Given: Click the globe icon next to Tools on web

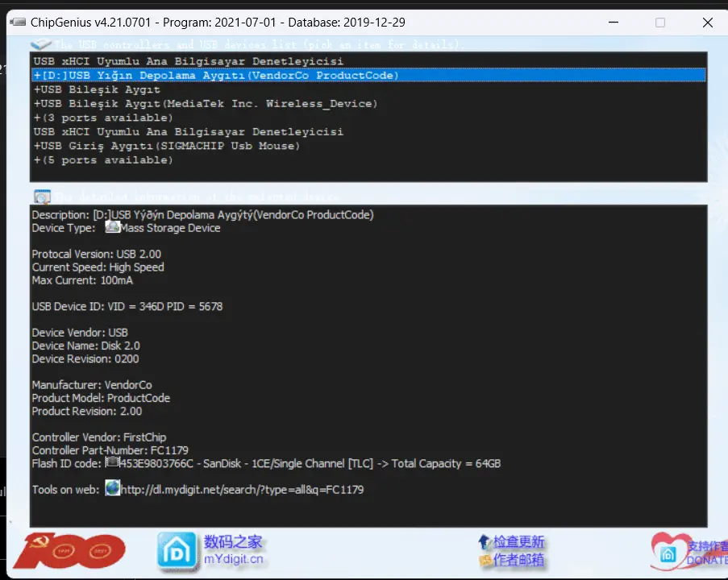Looking at the screenshot, I should pos(112,488).
